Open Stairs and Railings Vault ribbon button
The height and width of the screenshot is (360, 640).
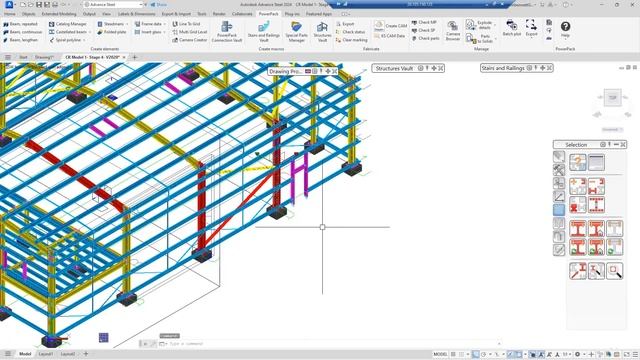coord(264,31)
